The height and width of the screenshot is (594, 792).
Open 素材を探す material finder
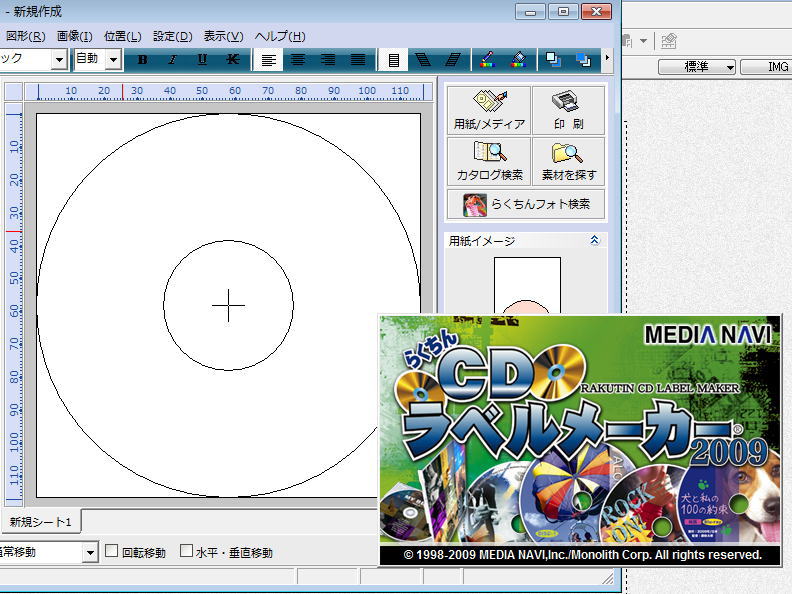click(x=568, y=161)
